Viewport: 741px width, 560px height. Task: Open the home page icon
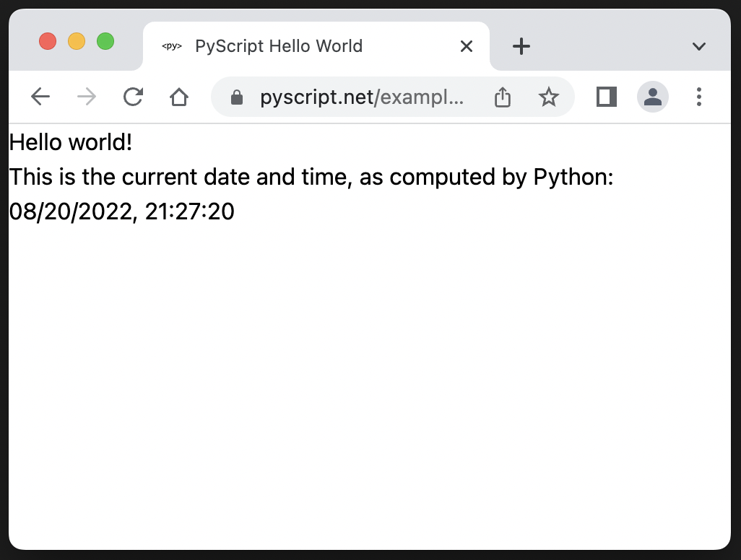(x=179, y=97)
